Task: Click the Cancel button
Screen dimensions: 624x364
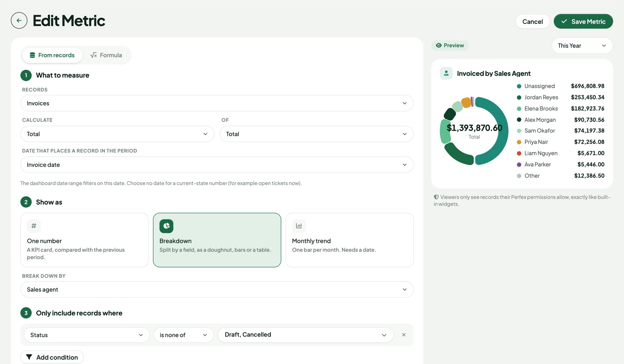Action: coord(532,21)
